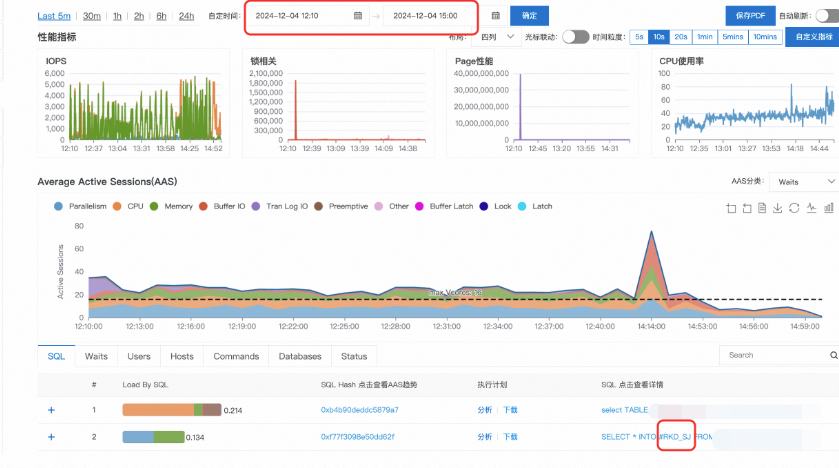The image size is (839, 468).
Task: Click the Search input field
Action: click(779, 355)
